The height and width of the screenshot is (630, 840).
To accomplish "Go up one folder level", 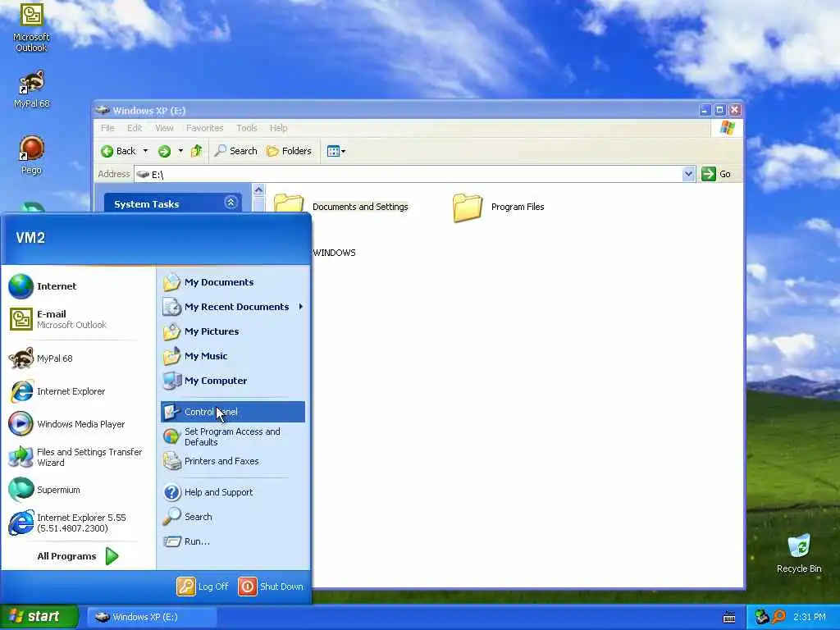I will coord(197,151).
